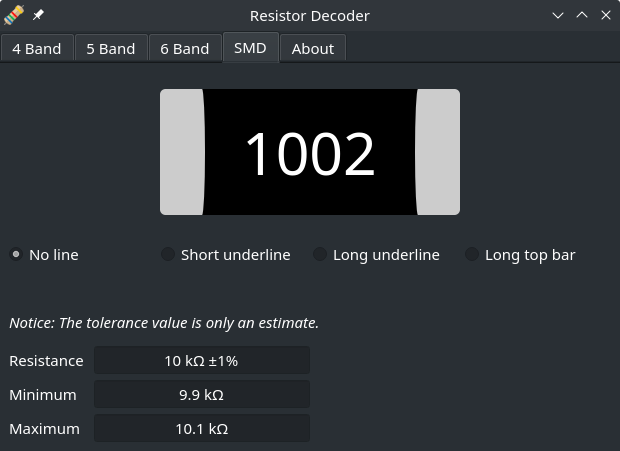Enable the Long top bar option
Screen dimensions: 620x451
pos(472,255)
